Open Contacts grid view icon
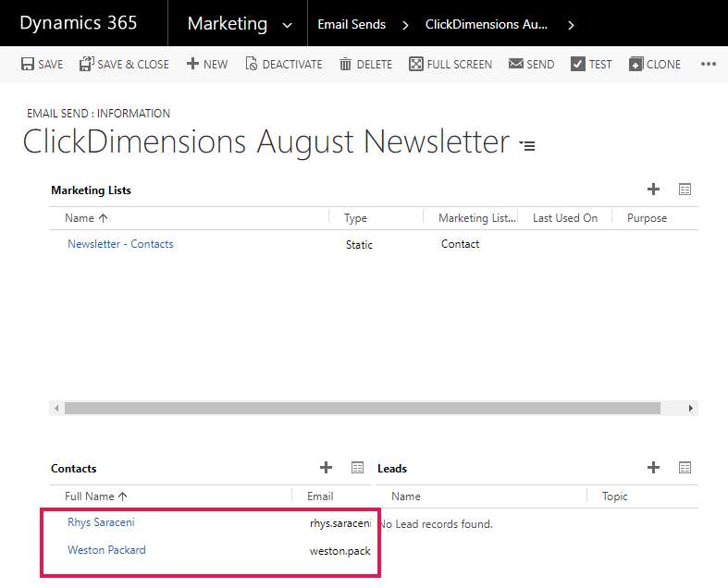Image resolution: width=728 pixels, height=588 pixels. coord(357,467)
